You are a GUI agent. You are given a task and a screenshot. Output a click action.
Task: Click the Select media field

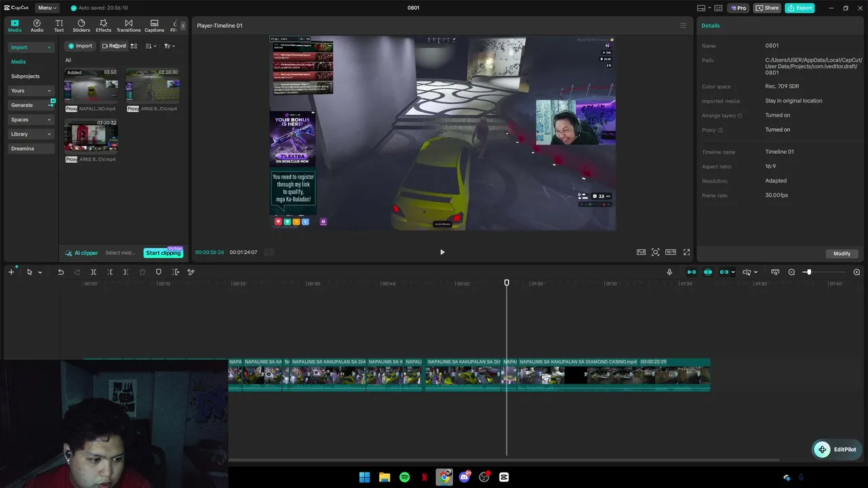click(x=121, y=253)
